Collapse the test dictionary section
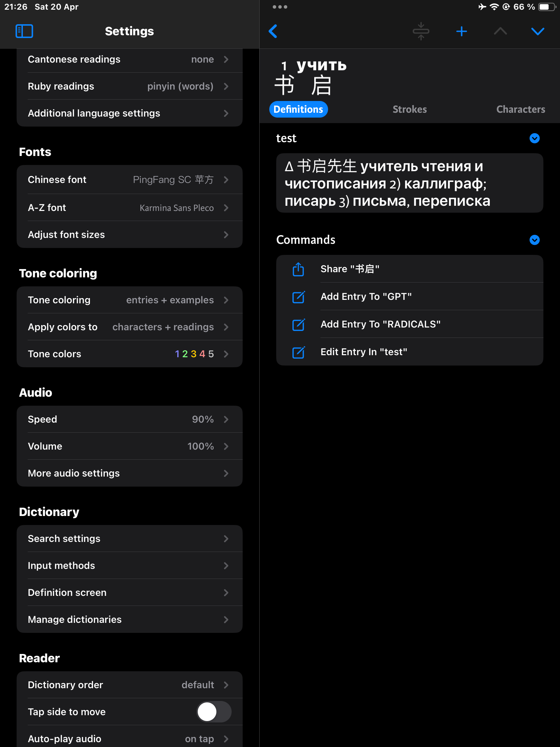The height and width of the screenshot is (747, 560). click(534, 138)
